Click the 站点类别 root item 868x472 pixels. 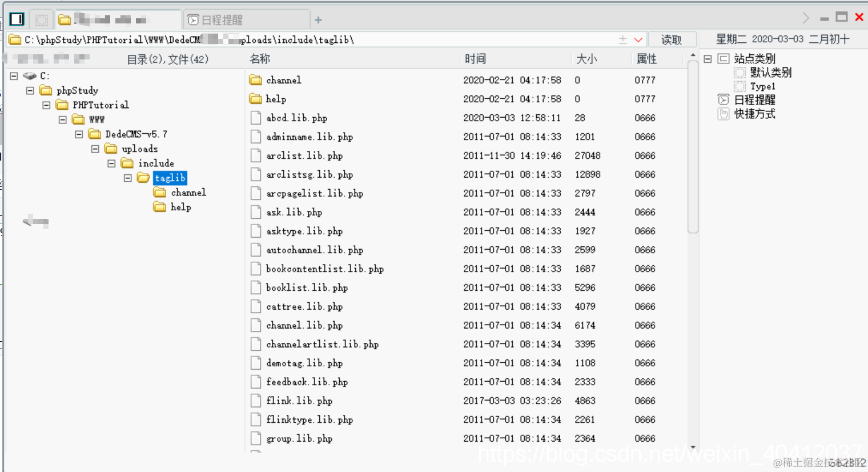[x=754, y=58]
